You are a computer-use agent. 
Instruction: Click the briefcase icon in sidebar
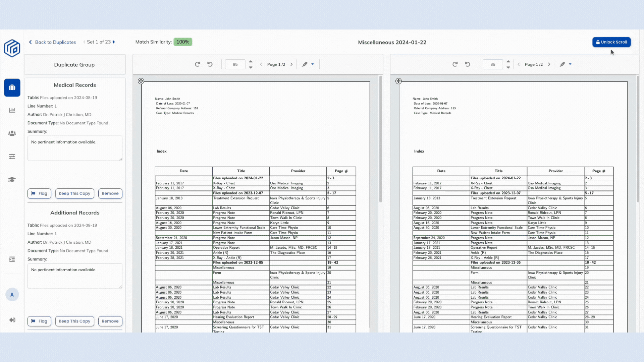pos(12,87)
